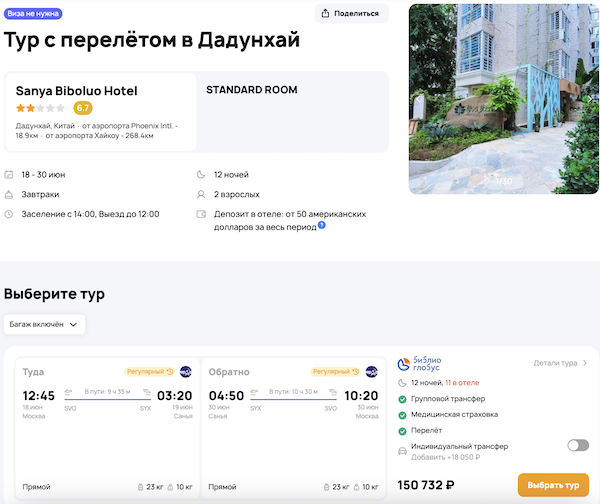The width and height of the screenshot is (600, 504).
Task: Click the Медицинская страховка checkmark
Action: [x=402, y=417]
